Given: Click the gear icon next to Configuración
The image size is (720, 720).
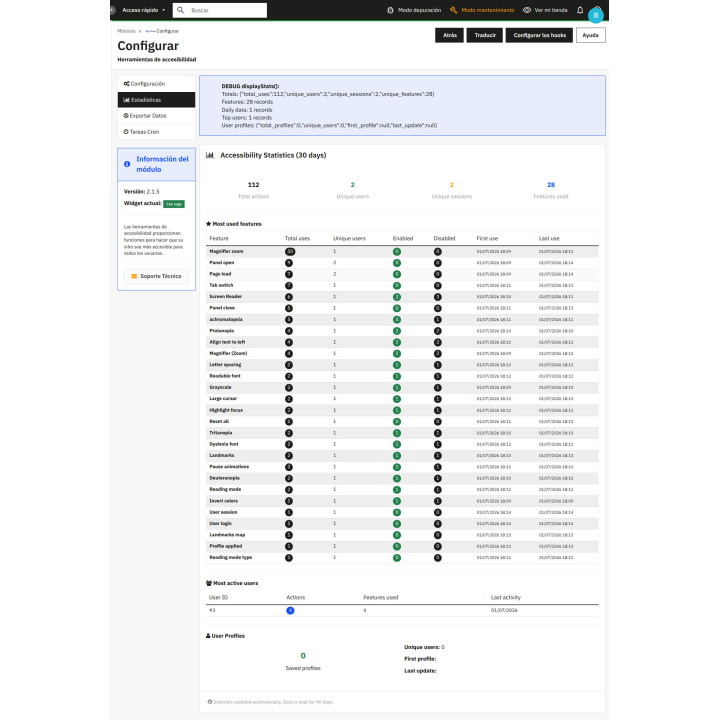Looking at the screenshot, I should pyautogui.click(x=126, y=84).
